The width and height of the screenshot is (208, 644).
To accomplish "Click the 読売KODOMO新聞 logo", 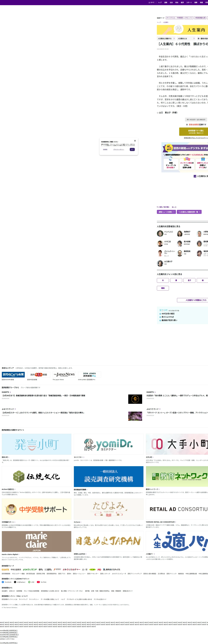I will coord(13,375).
